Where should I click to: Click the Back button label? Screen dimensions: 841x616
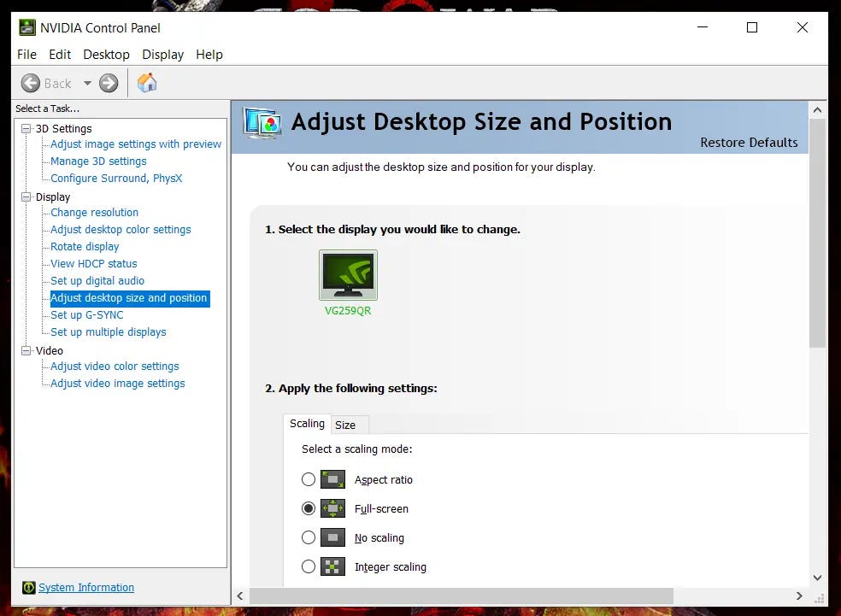(x=58, y=84)
